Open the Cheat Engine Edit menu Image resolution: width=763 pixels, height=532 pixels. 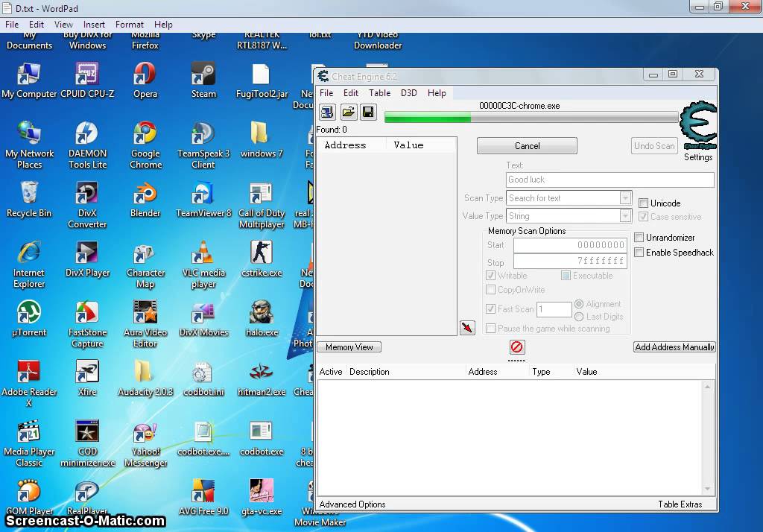(350, 93)
